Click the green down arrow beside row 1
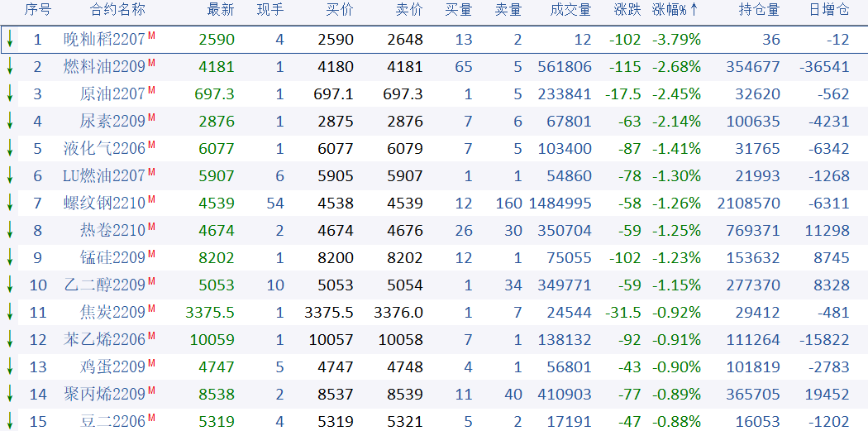Screen dimensions: 868x431 pyautogui.click(x=10, y=39)
